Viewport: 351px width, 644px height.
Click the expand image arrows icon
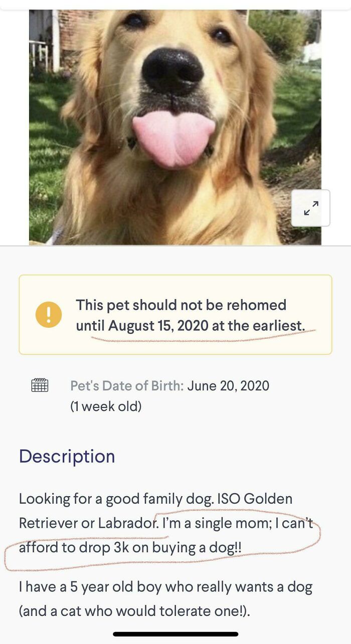pyautogui.click(x=311, y=208)
